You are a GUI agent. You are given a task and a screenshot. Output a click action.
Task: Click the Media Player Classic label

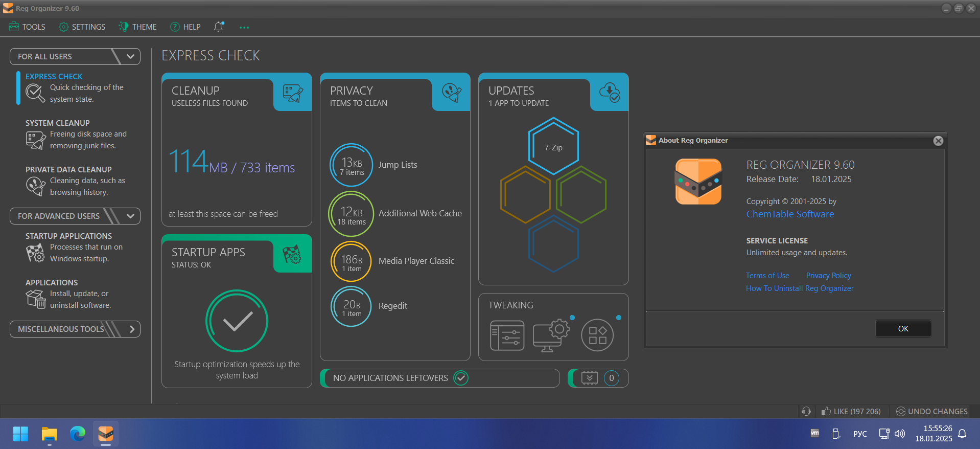pos(416,261)
